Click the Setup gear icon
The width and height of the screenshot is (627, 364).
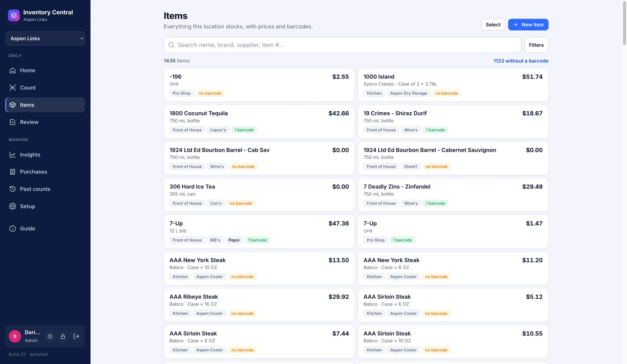tap(13, 206)
